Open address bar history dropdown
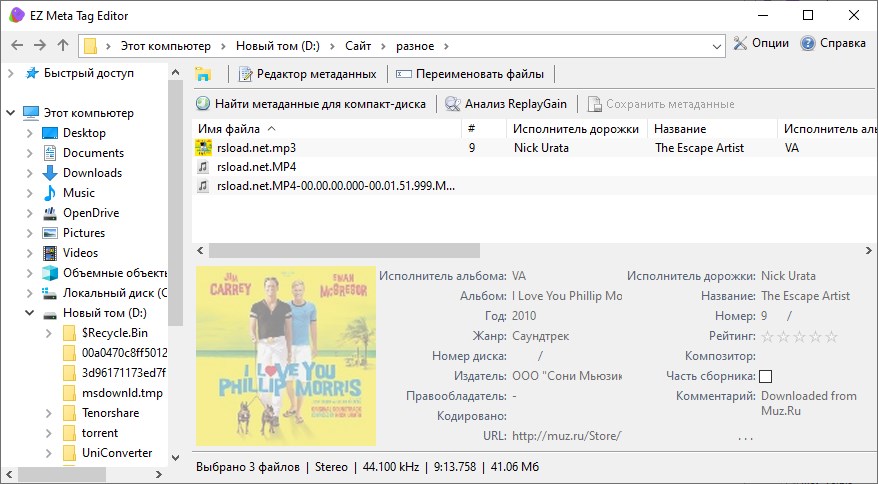The image size is (878, 484). (716, 46)
